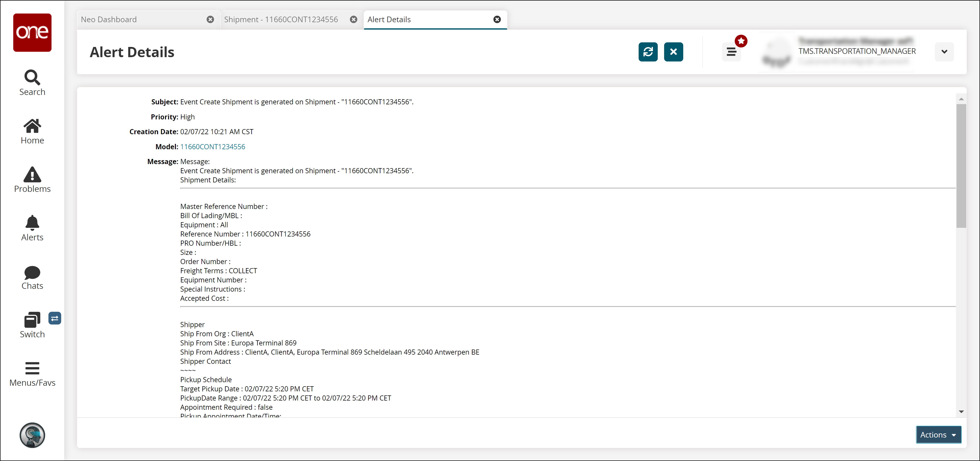Click the ONE logo
The image size is (980, 461).
click(32, 32)
